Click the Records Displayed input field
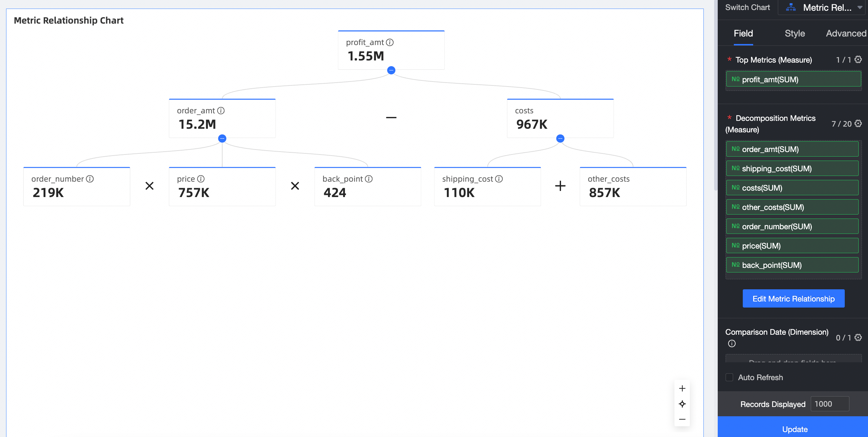Screen dimensions: 868x437 tap(829, 404)
